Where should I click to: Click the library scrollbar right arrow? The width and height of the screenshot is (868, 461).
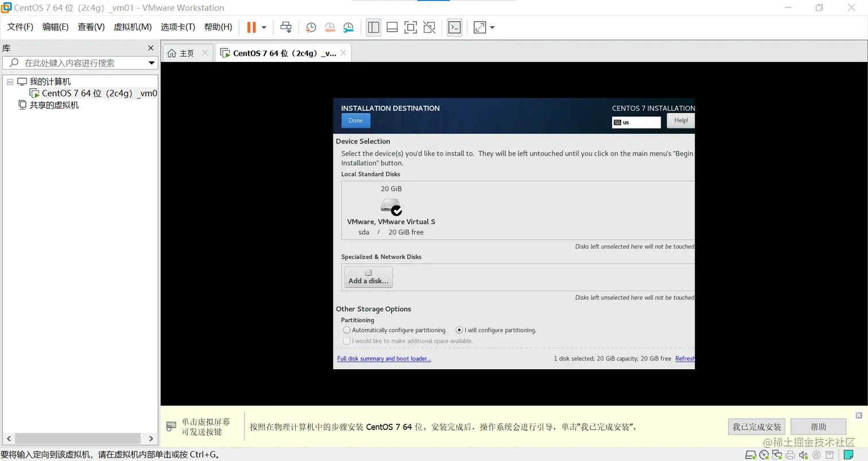point(151,438)
